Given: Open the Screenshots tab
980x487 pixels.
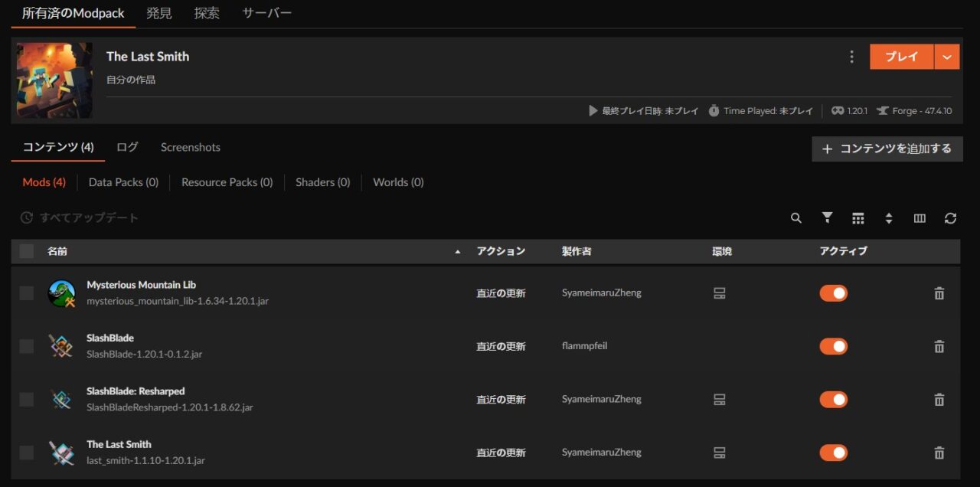Looking at the screenshot, I should (x=190, y=147).
